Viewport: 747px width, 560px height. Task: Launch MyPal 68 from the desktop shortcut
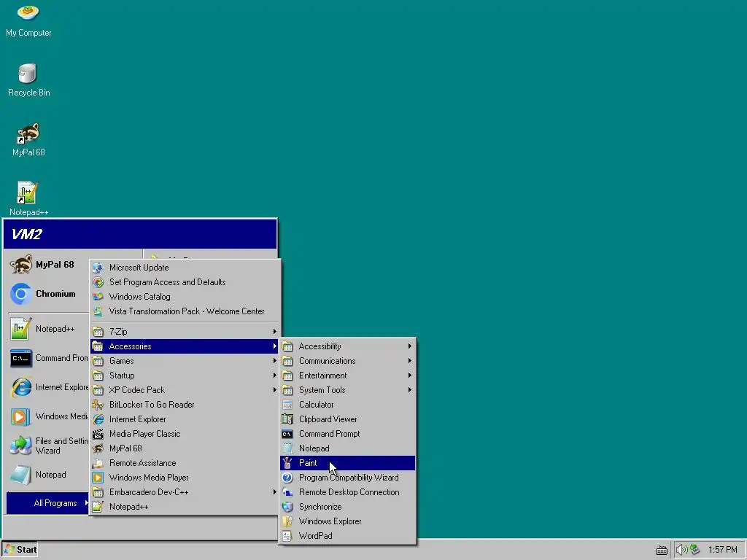click(28, 140)
